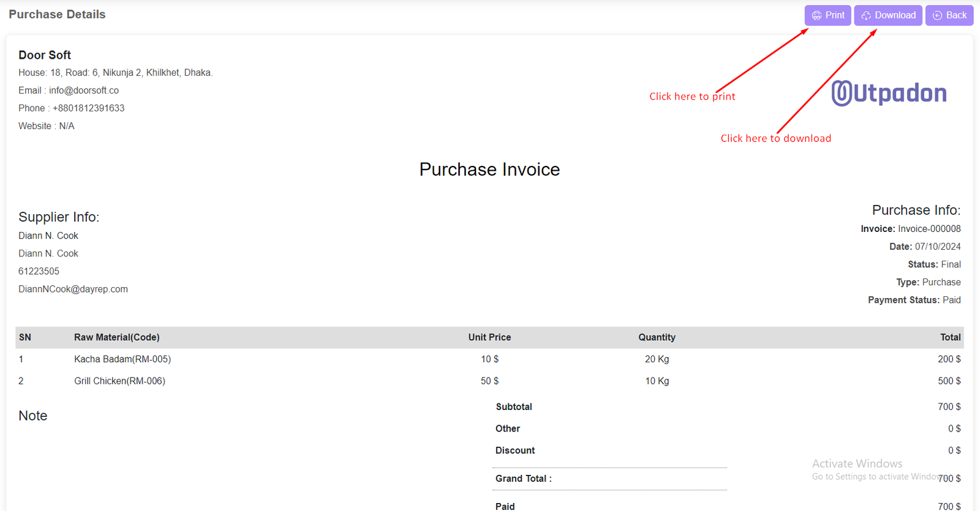Click the Utpadon logo

889,93
